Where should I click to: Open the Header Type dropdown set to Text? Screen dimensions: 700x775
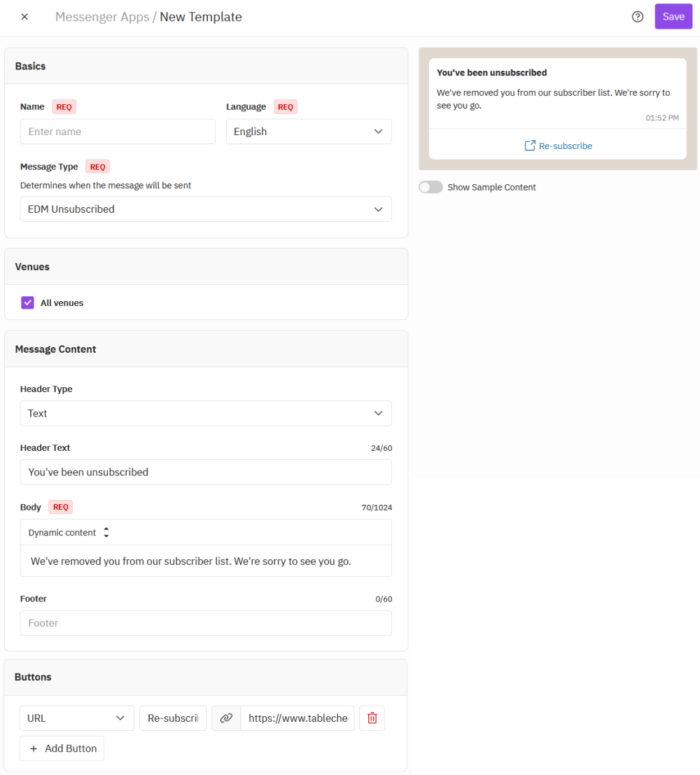click(x=206, y=413)
